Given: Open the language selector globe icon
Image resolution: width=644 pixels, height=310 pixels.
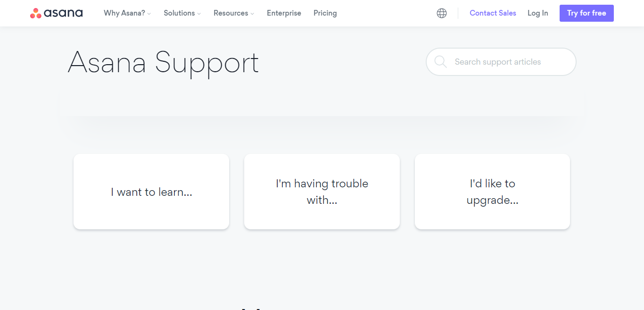Looking at the screenshot, I should [x=442, y=13].
